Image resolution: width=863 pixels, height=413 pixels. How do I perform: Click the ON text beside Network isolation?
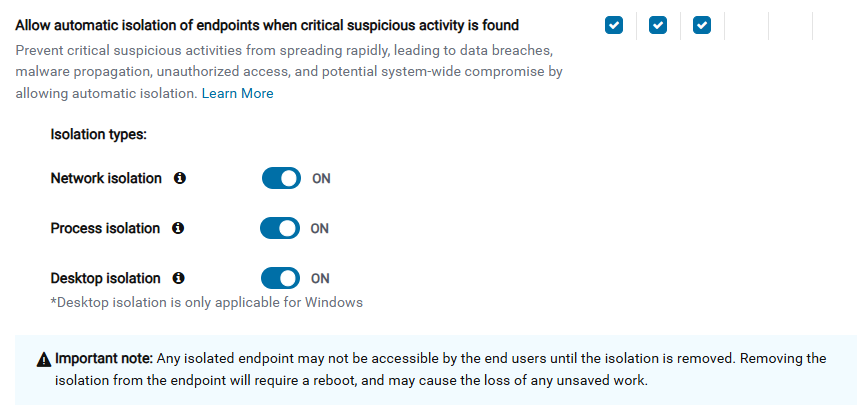click(321, 178)
